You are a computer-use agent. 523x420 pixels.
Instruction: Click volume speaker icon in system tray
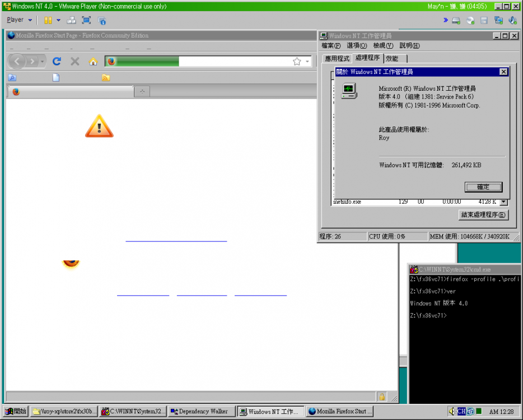[x=451, y=412]
